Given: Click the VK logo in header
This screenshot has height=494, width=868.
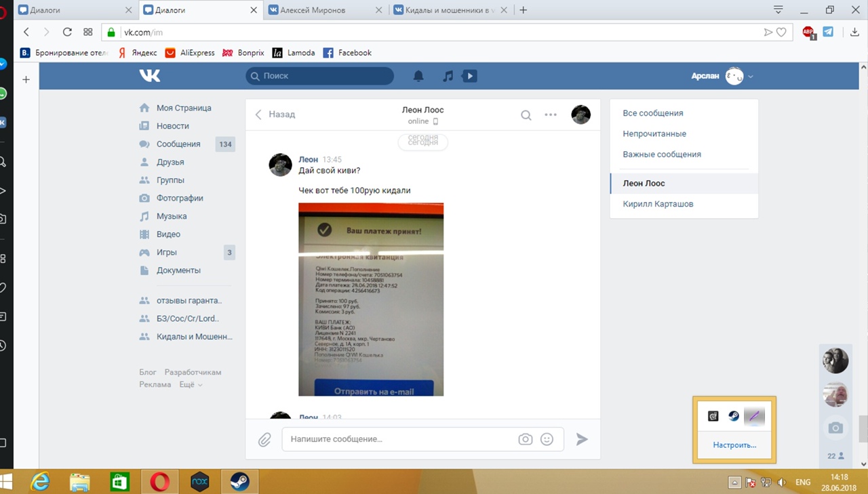Looking at the screenshot, I should click(x=150, y=76).
